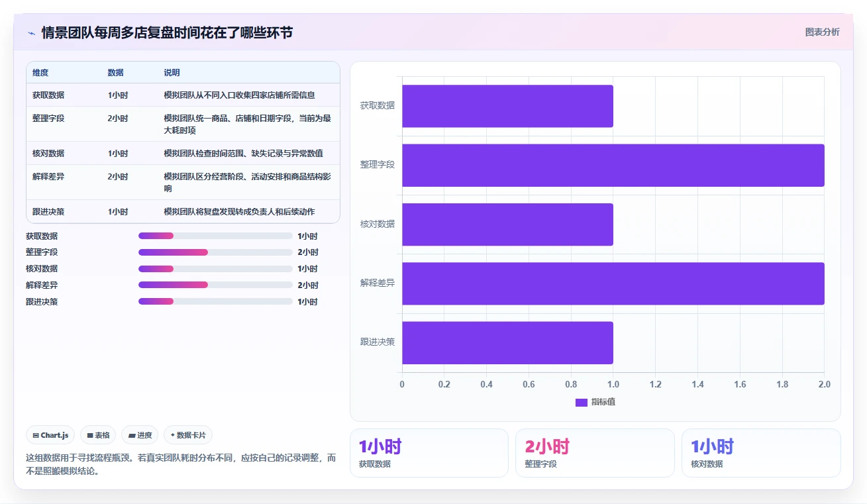
Task: Click the 2.0 tick on the x-axis
Action: (825, 384)
